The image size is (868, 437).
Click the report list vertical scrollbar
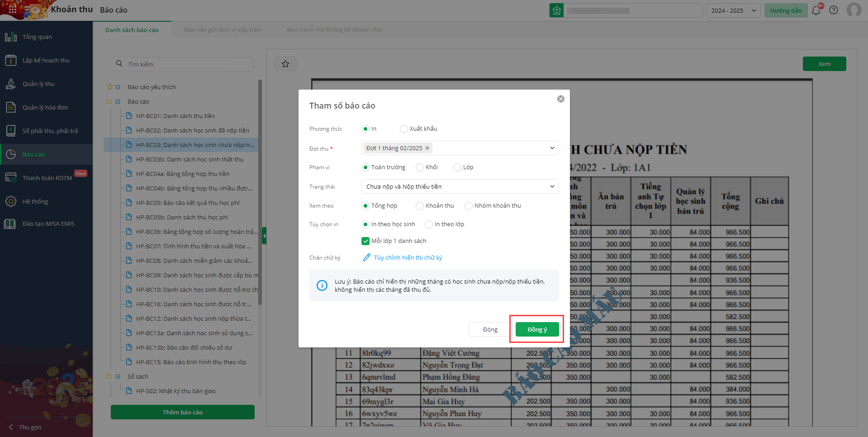(260, 192)
